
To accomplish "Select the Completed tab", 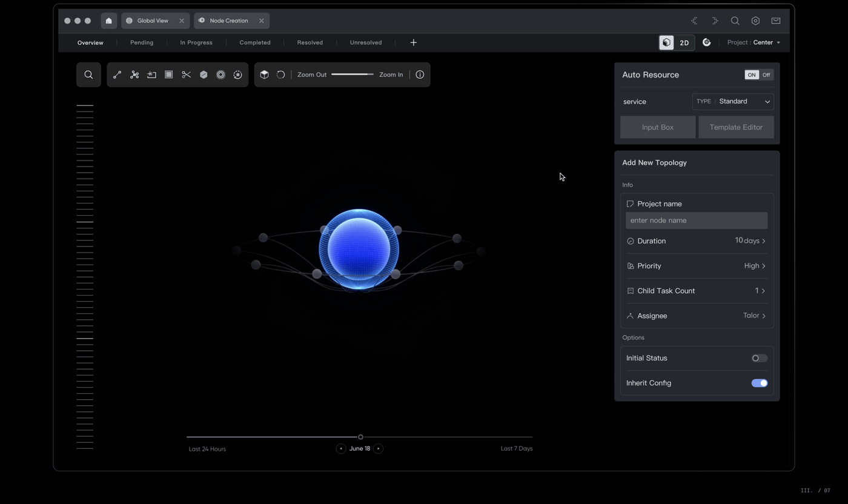I will (255, 42).
